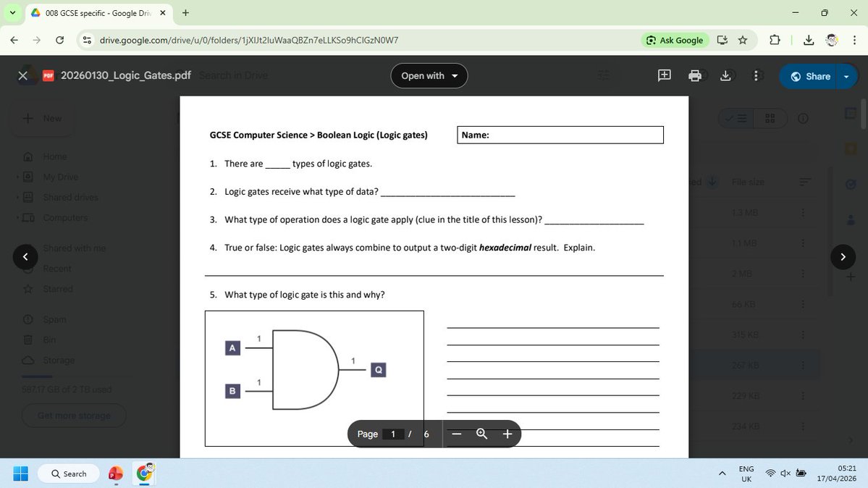
Task: Click the file name 20260130_Logic_Gates.pdf
Action: (126, 75)
